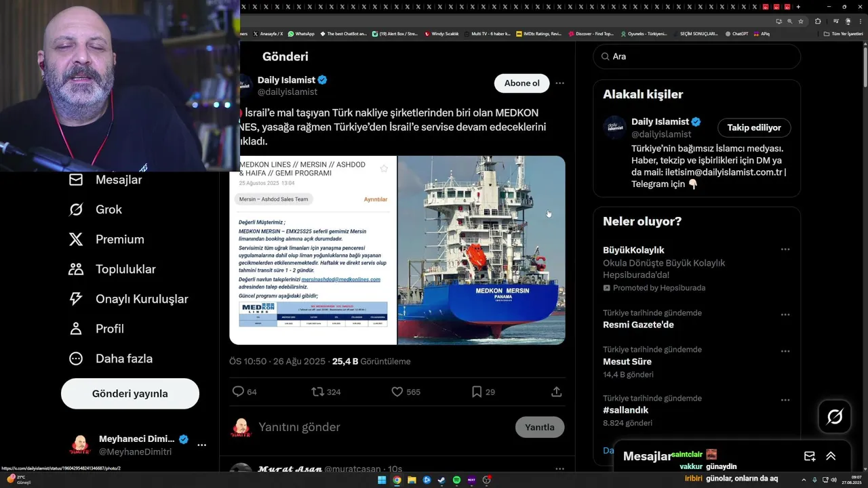Open Daily Islamist profile name in post
The width and height of the screenshot is (868, 488).
click(x=286, y=80)
